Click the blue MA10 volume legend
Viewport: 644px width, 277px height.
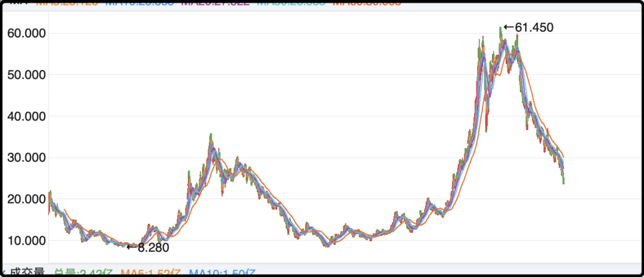[222, 272]
